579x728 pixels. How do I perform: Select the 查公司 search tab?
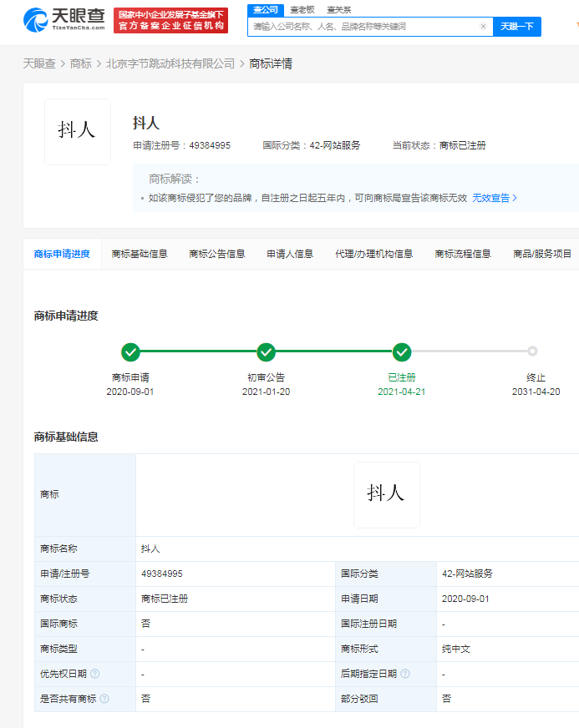tap(266, 10)
